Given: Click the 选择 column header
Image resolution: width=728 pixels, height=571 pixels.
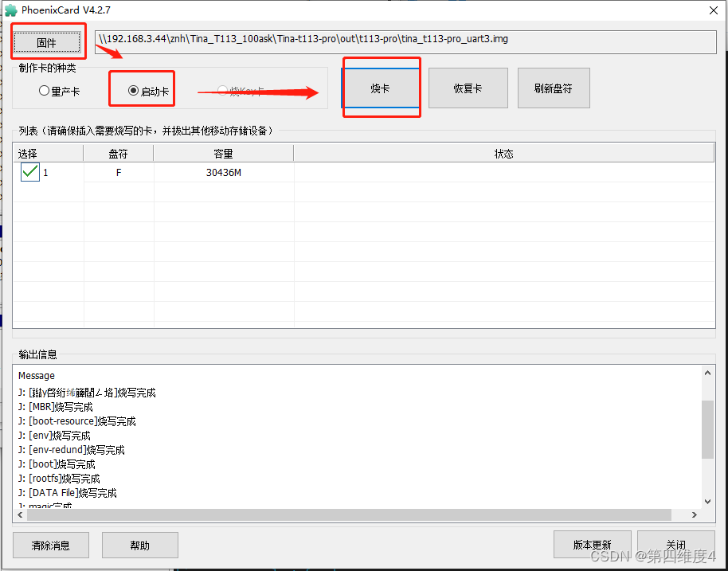Looking at the screenshot, I should (x=49, y=154).
